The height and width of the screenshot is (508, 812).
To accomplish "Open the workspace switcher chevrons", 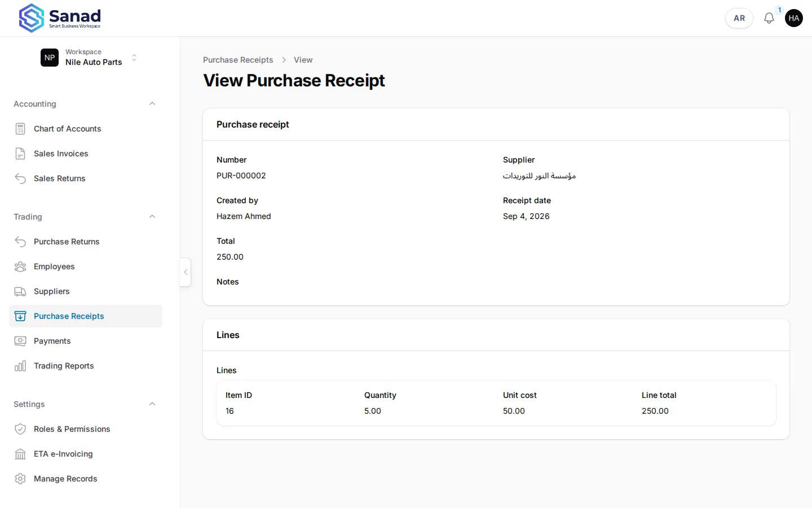I will pos(134,58).
